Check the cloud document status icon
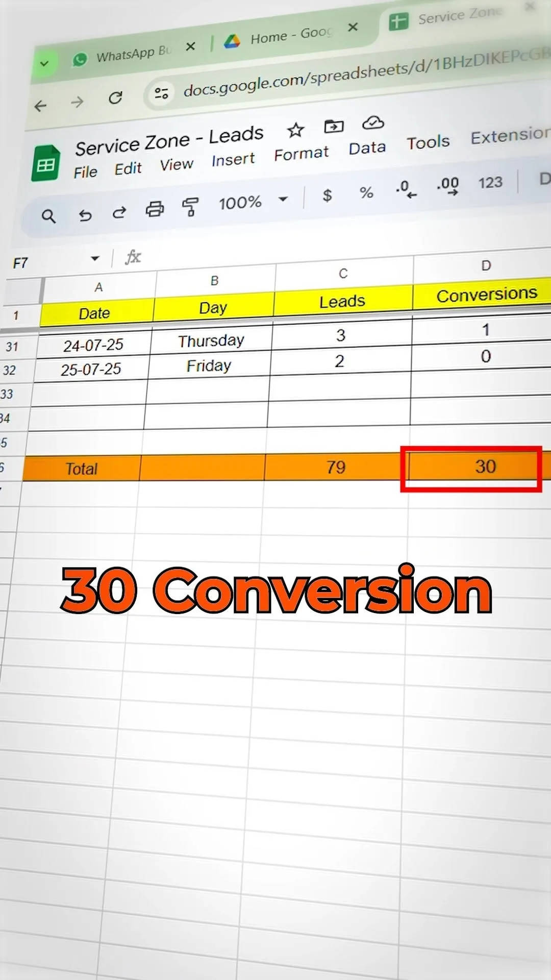The height and width of the screenshot is (980, 551). click(x=373, y=122)
